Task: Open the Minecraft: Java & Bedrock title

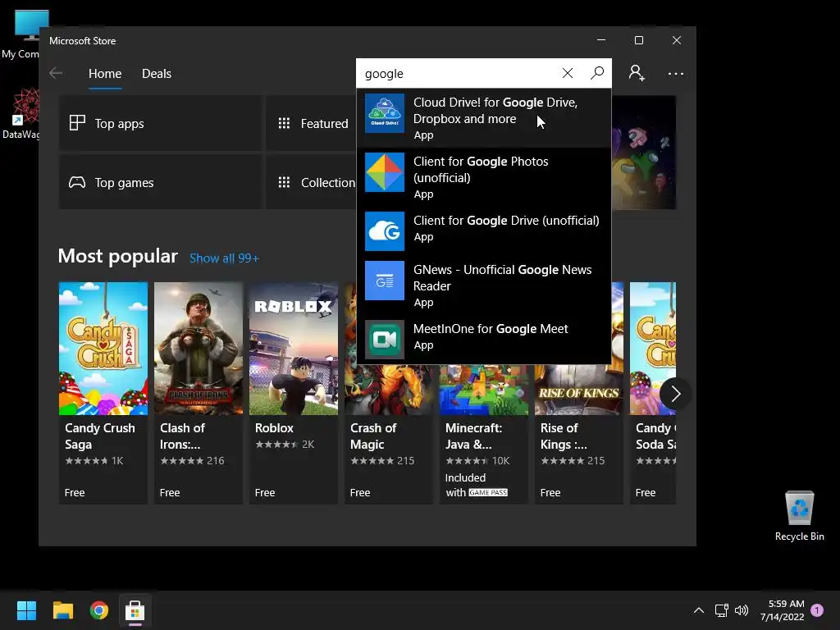Action: coord(473,436)
